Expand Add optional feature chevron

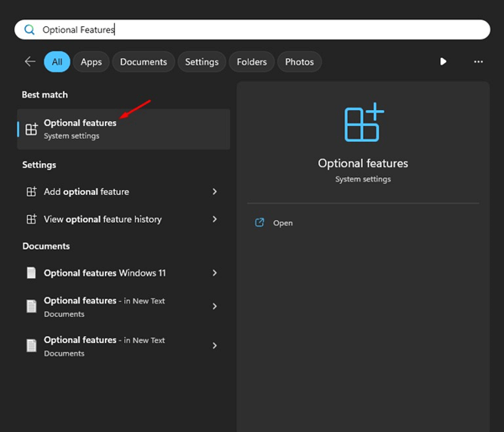[x=215, y=192]
